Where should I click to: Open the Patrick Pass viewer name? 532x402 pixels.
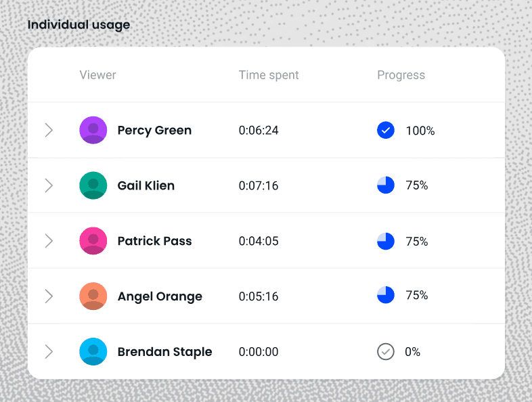tap(154, 241)
